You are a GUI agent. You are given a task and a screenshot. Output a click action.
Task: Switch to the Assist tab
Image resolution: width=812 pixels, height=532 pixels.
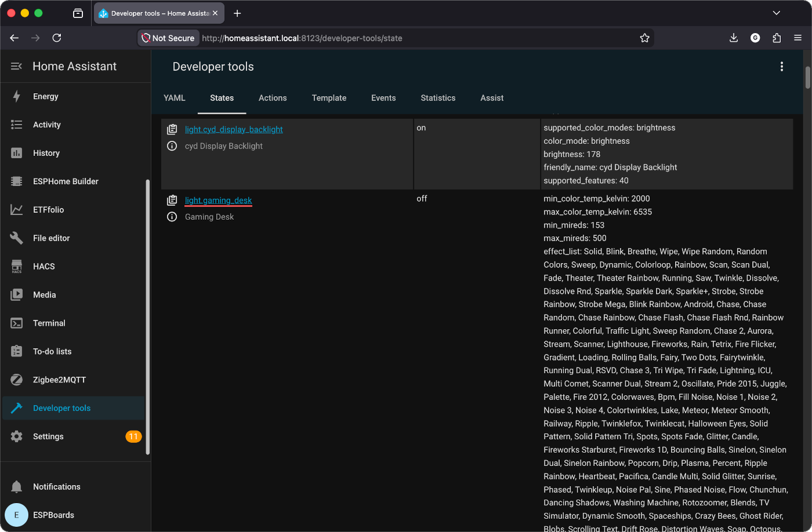[x=492, y=98]
